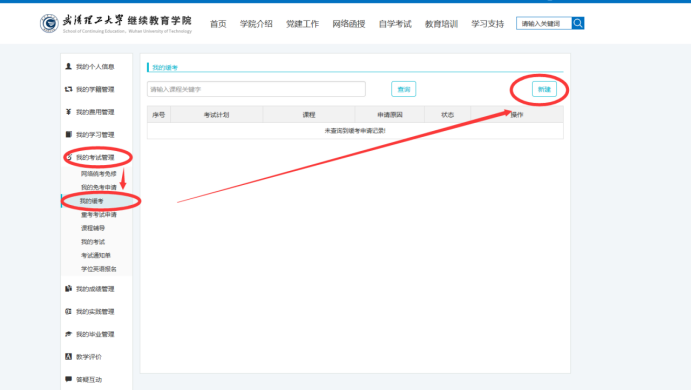This screenshot has width=692, height=391.
Task: Select 考试通知单 in the sidebar submenu
Action: 96,256
